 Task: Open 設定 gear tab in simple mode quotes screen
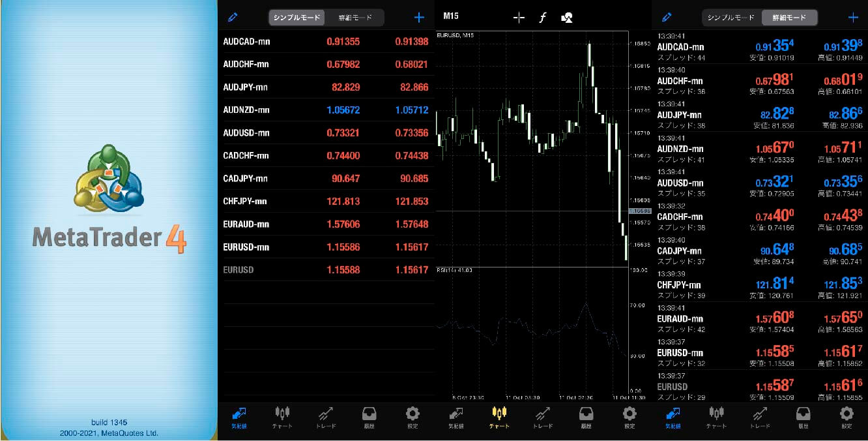(412, 418)
